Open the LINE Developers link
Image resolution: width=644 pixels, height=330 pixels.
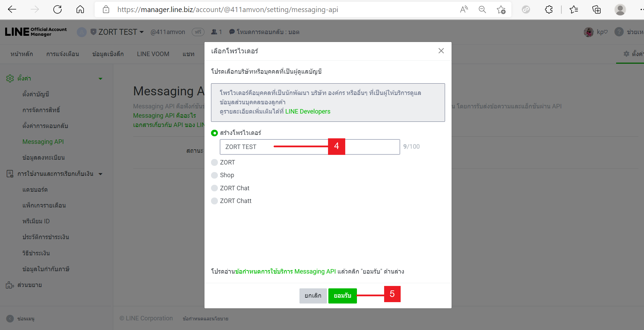pyautogui.click(x=308, y=111)
